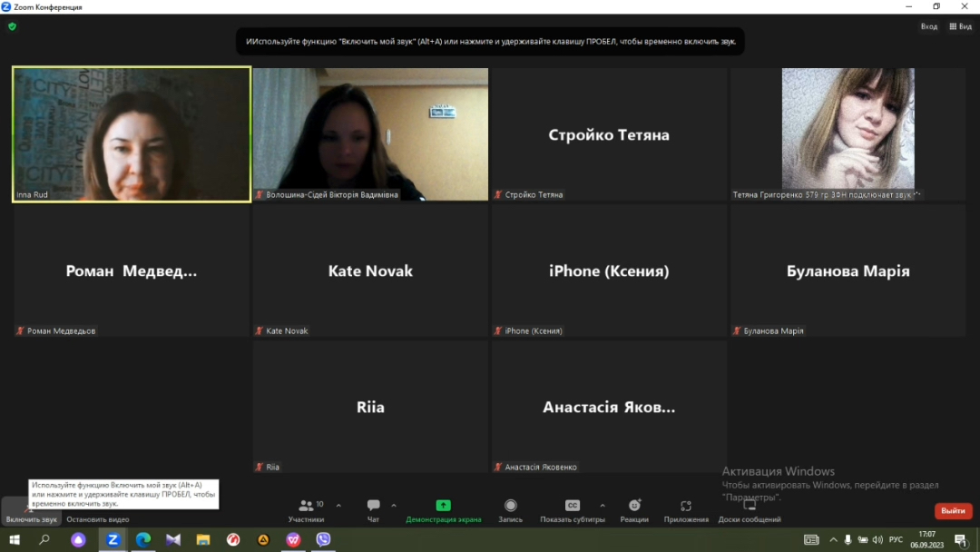Screen dimensions: 980x552
Task: Open the Apps (Приложения) panel
Action: (x=686, y=510)
